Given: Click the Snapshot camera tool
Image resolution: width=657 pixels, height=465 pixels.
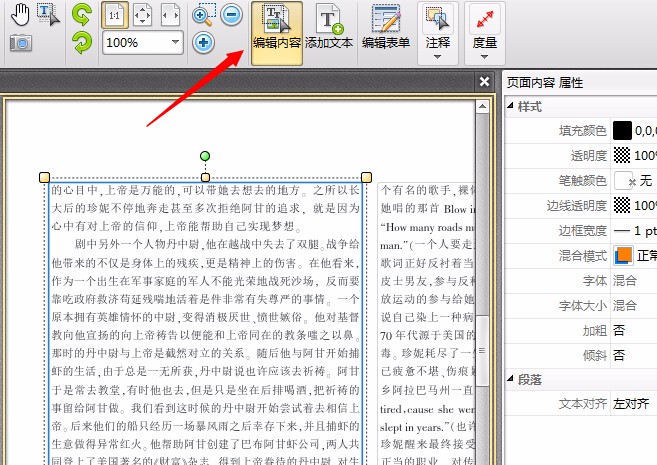Looking at the screenshot, I should point(19,42).
